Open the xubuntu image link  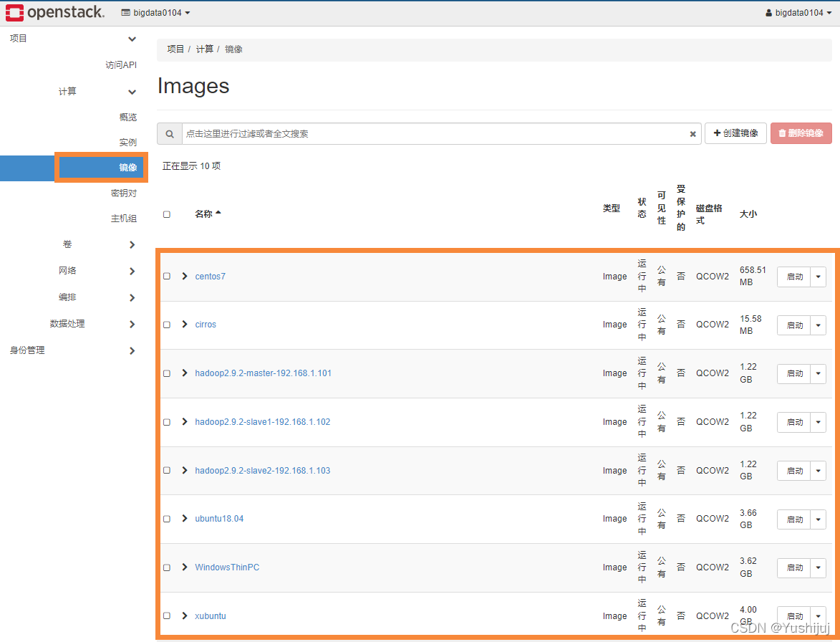(211, 615)
